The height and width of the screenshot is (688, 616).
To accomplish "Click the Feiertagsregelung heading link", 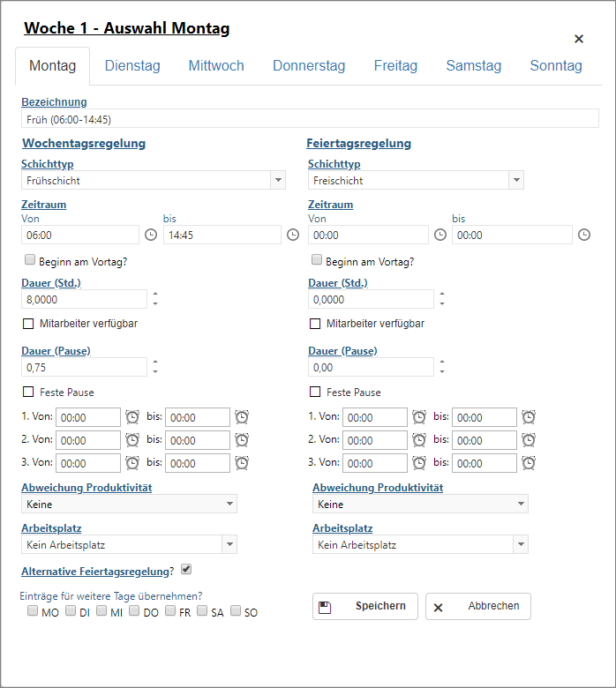I will coord(358,143).
